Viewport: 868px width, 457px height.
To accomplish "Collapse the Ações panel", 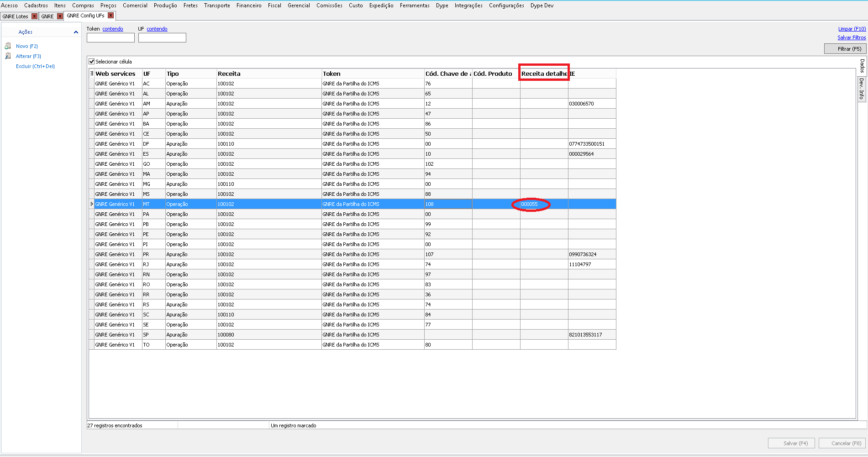I will point(76,32).
